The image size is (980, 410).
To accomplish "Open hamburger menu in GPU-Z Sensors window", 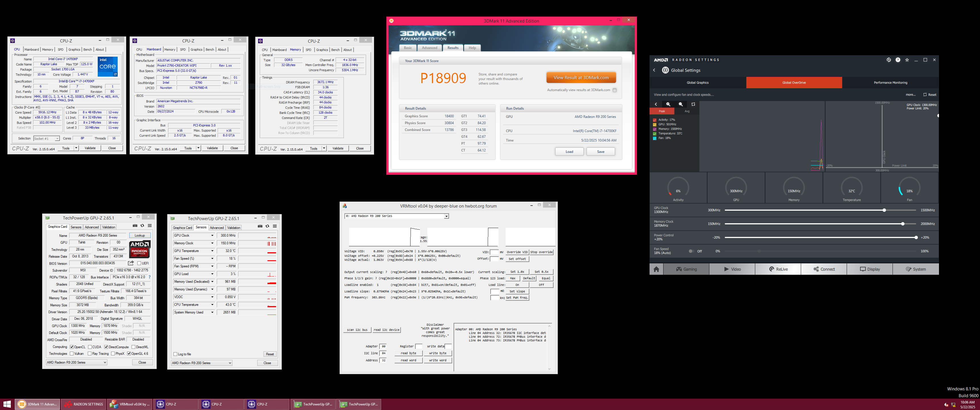I will pos(275,226).
